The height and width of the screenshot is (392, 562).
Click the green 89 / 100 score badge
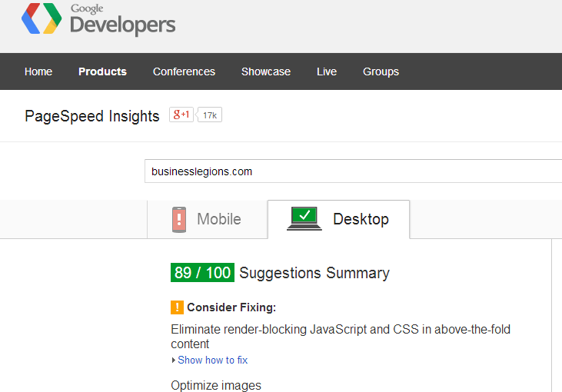pos(202,273)
